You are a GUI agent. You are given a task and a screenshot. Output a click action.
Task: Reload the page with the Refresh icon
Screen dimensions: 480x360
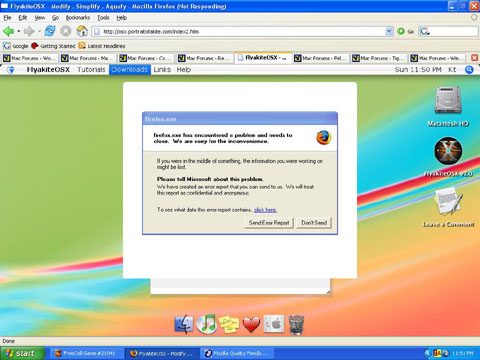(x=50, y=31)
